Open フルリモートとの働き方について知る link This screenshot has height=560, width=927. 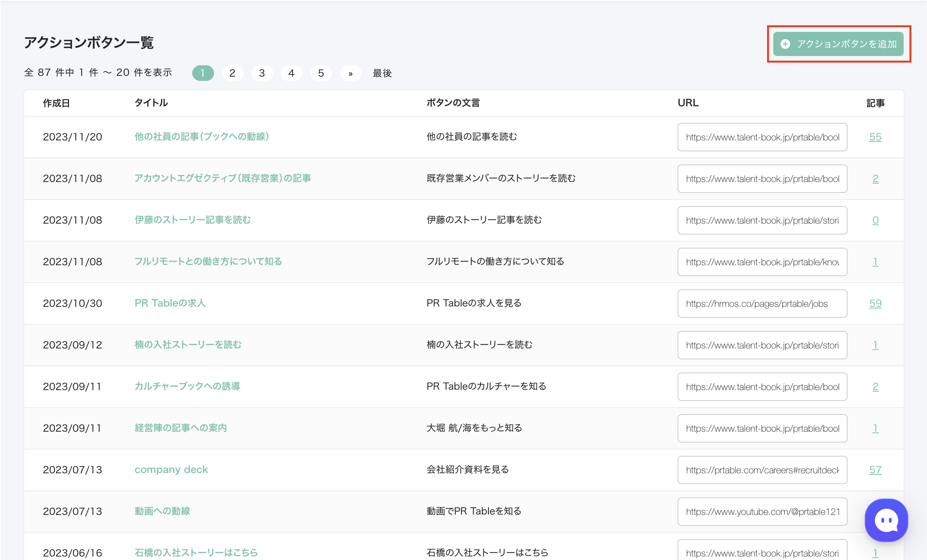(x=208, y=261)
